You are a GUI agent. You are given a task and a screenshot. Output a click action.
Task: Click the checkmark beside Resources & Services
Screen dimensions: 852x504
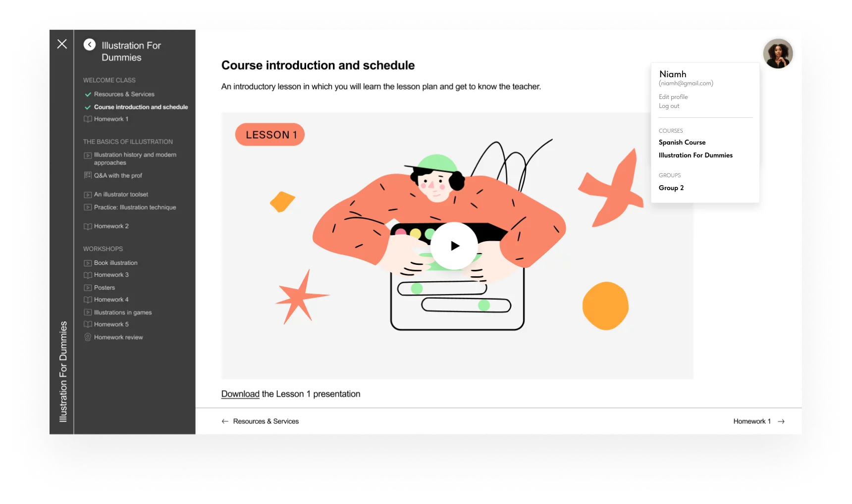88,94
